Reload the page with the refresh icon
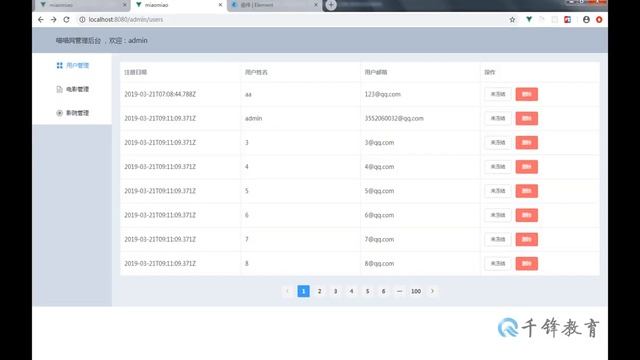The image size is (640, 360). pos(67,20)
